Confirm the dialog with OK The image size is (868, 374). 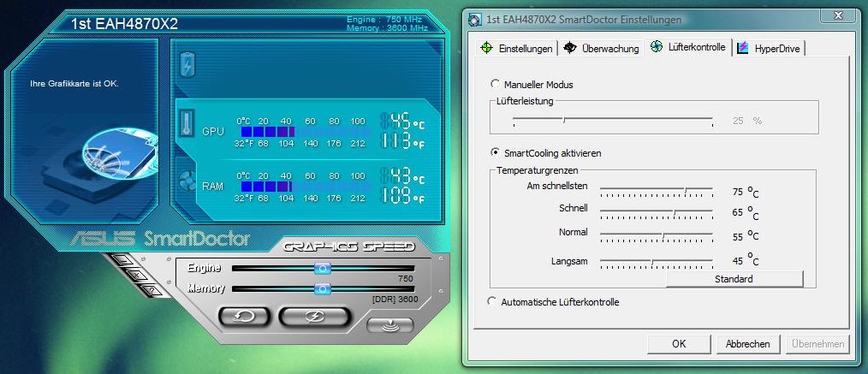click(679, 343)
